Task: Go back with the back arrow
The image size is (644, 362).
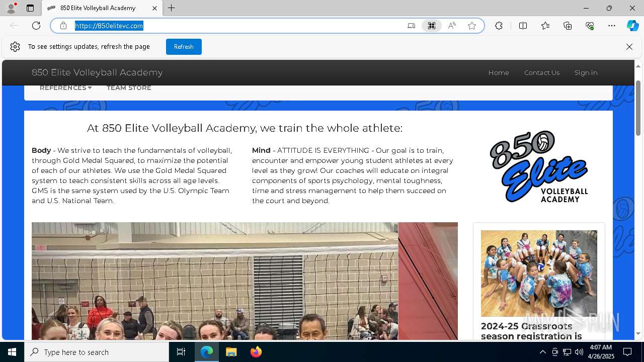Action: pyautogui.click(x=14, y=26)
